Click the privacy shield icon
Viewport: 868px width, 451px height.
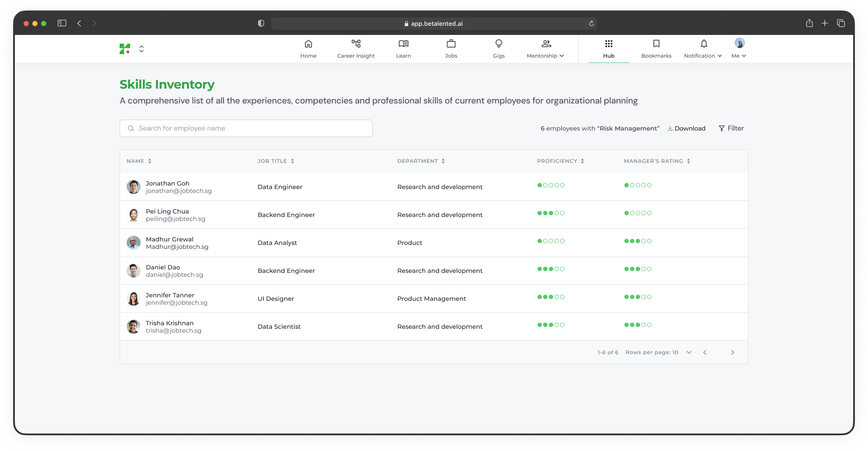(261, 23)
